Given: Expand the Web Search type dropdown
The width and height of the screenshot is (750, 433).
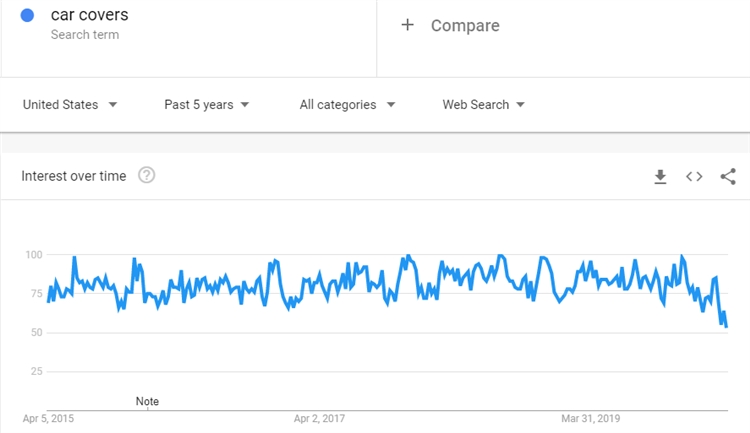Looking at the screenshot, I should pyautogui.click(x=484, y=104).
